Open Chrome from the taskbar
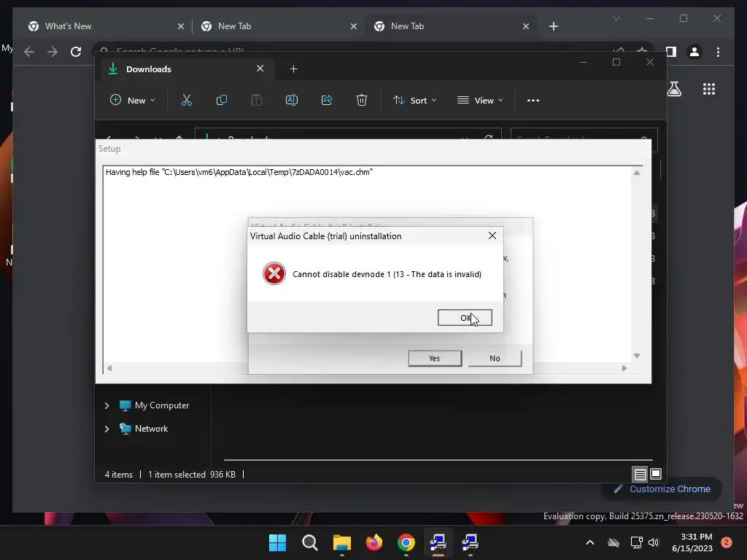The image size is (747, 560). coord(406,542)
